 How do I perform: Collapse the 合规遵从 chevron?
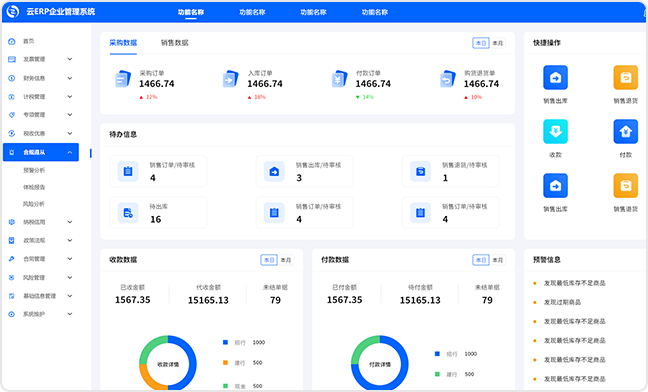pyautogui.click(x=70, y=152)
